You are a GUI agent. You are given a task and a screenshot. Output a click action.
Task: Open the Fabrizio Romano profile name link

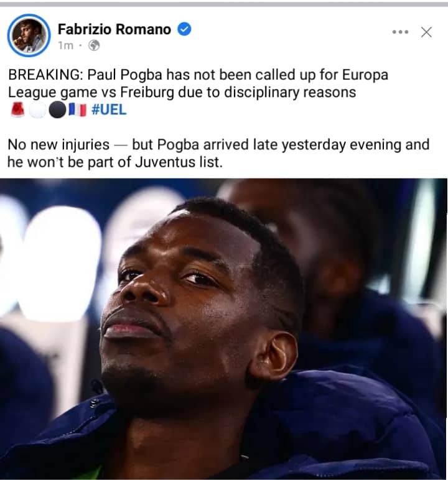(x=114, y=29)
